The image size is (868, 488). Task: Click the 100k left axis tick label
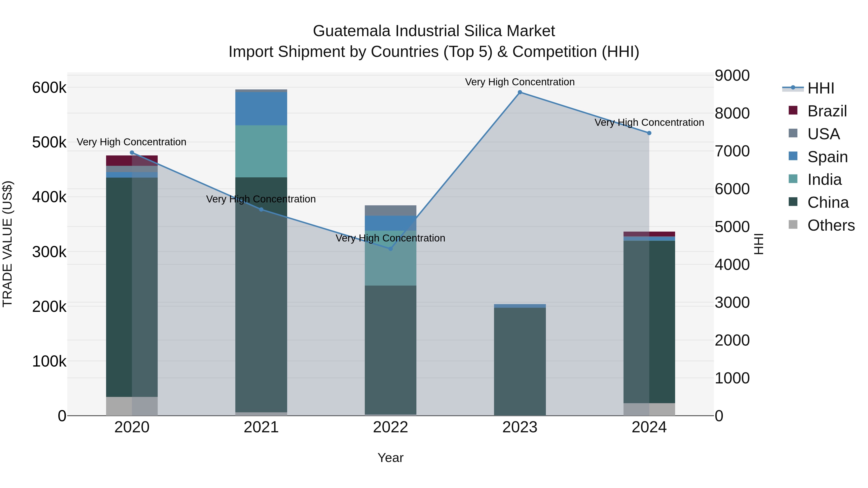point(49,361)
